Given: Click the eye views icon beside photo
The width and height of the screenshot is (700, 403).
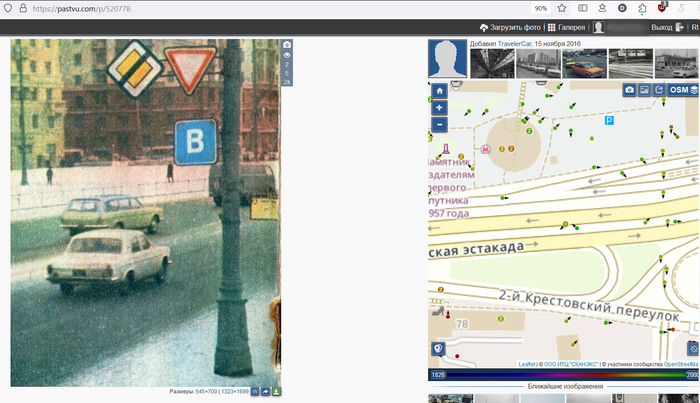Looking at the screenshot, I should [x=287, y=55].
